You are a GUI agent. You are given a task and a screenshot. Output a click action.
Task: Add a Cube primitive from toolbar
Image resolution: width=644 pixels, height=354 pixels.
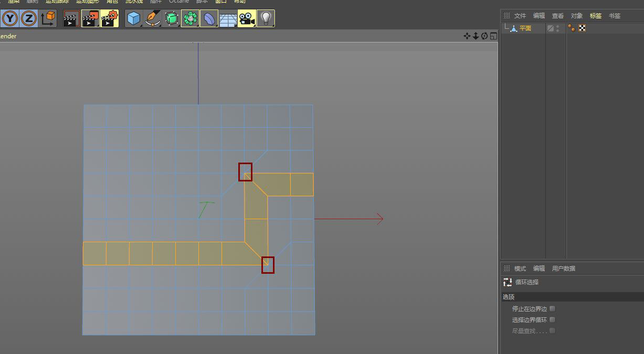[134, 19]
